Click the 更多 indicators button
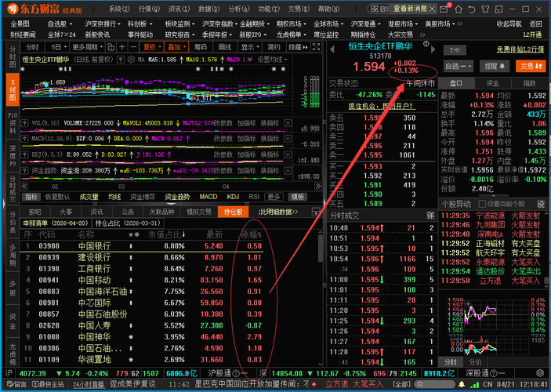The width and height of the screenshot is (551, 392). click(x=274, y=197)
